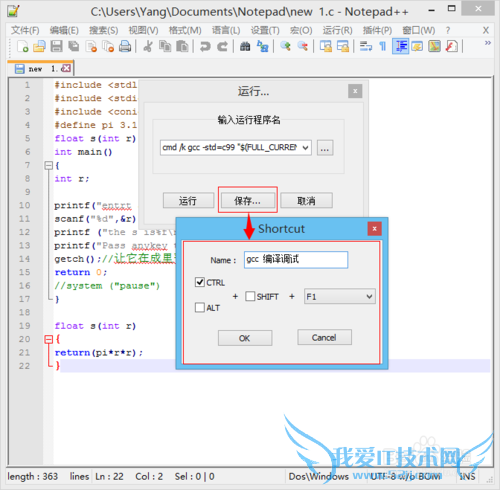Expand the toolbar overflow chevron
The height and width of the screenshot is (490, 500).
pyautogui.click(x=488, y=43)
